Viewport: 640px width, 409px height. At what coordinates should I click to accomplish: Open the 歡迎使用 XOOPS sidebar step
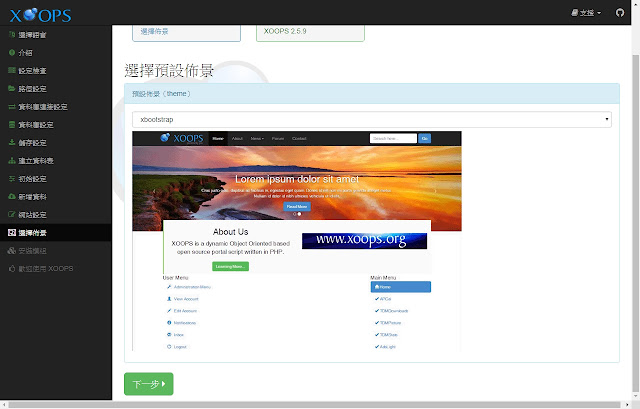[x=56, y=269]
